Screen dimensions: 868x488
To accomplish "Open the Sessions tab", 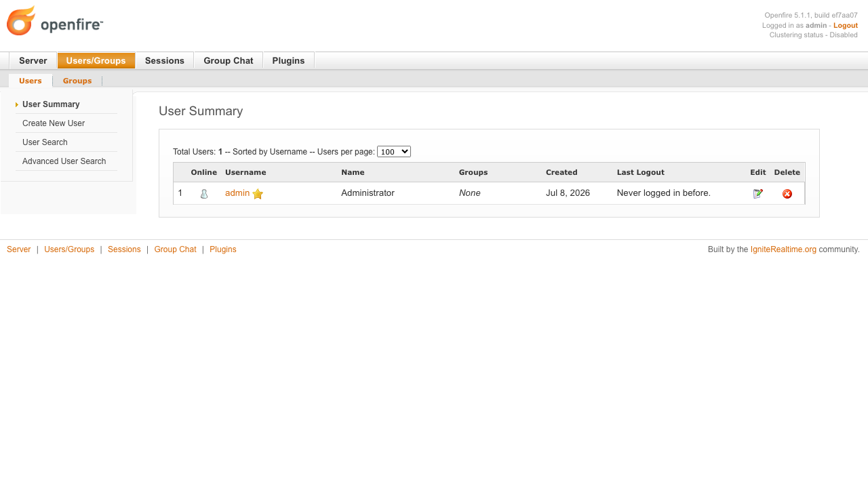I will pos(165,60).
